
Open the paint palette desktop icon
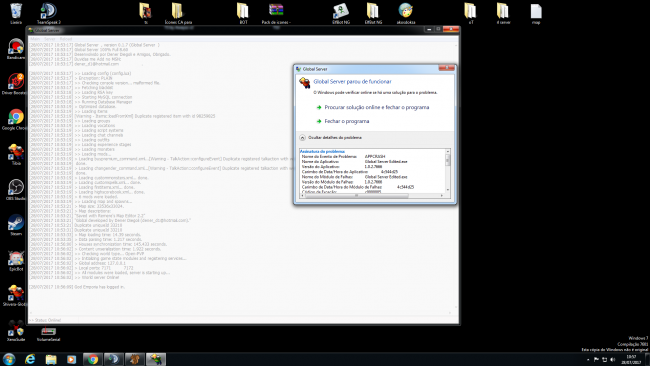click(405, 13)
